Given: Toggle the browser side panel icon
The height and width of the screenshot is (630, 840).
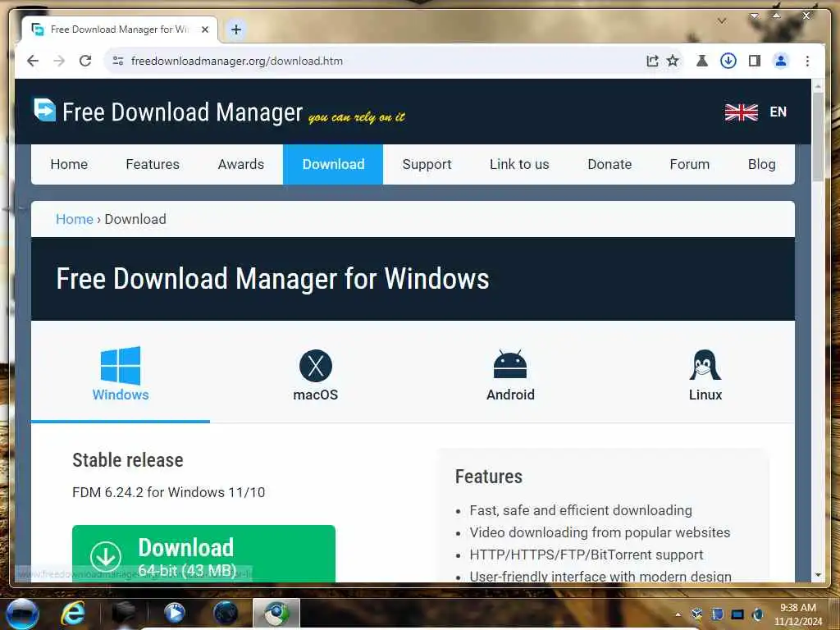Looking at the screenshot, I should click(755, 61).
